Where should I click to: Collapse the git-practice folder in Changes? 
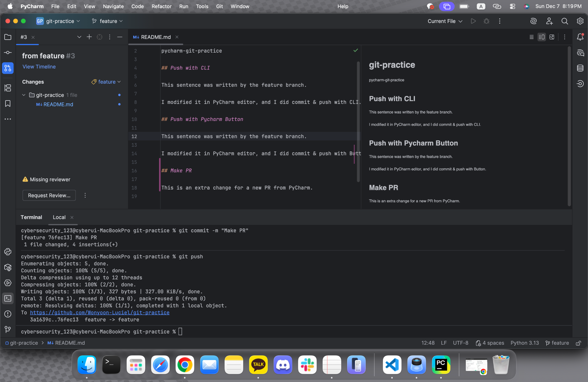24,95
